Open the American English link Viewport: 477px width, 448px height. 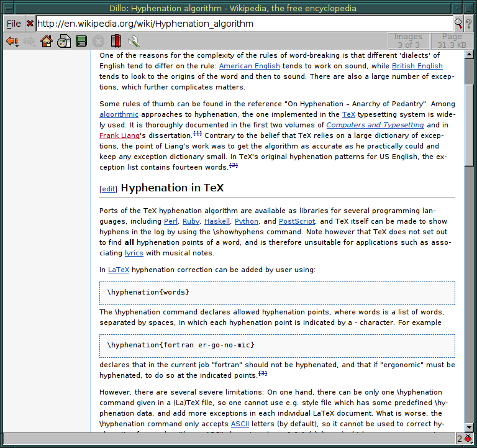click(250, 66)
